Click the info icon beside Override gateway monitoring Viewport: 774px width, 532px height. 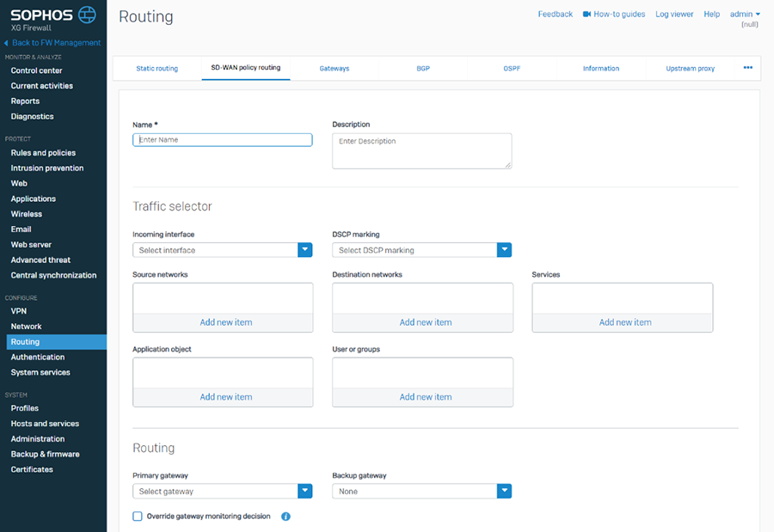coord(286,517)
